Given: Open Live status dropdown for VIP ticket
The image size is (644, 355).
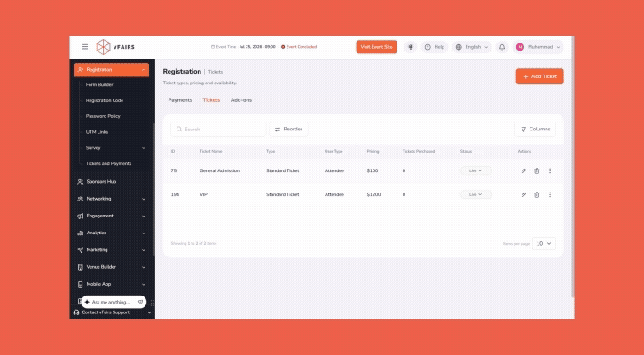Looking at the screenshot, I should point(475,194).
